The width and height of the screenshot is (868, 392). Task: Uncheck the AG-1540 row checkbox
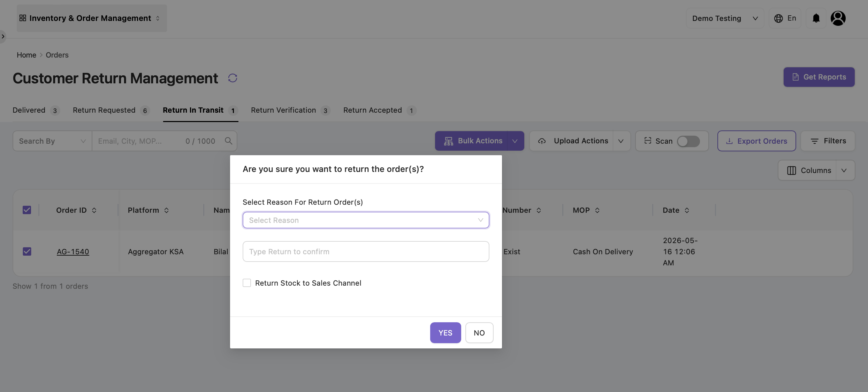pyautogui.click(x=27, y=251)
